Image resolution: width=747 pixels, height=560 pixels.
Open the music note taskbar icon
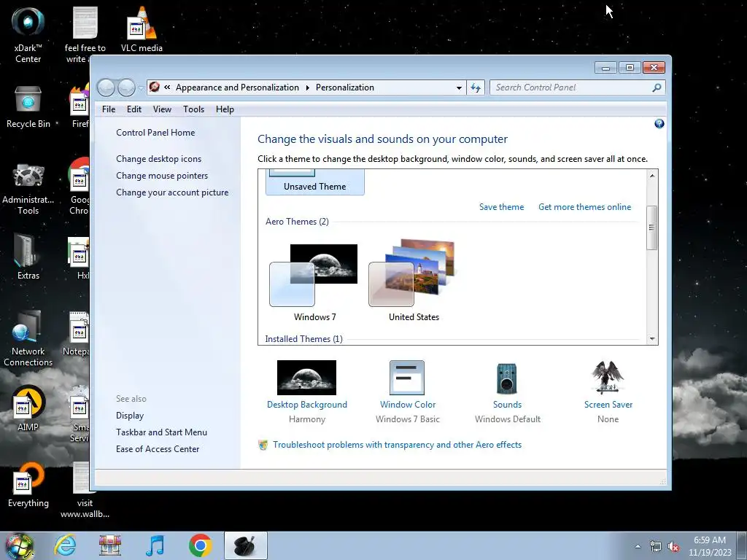(x=155, y=545)
